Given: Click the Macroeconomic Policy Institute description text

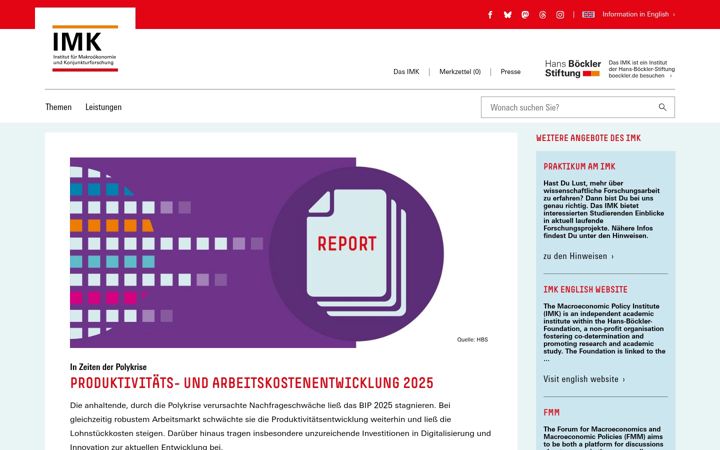Looking at the screenshot, I should [604, 332].
